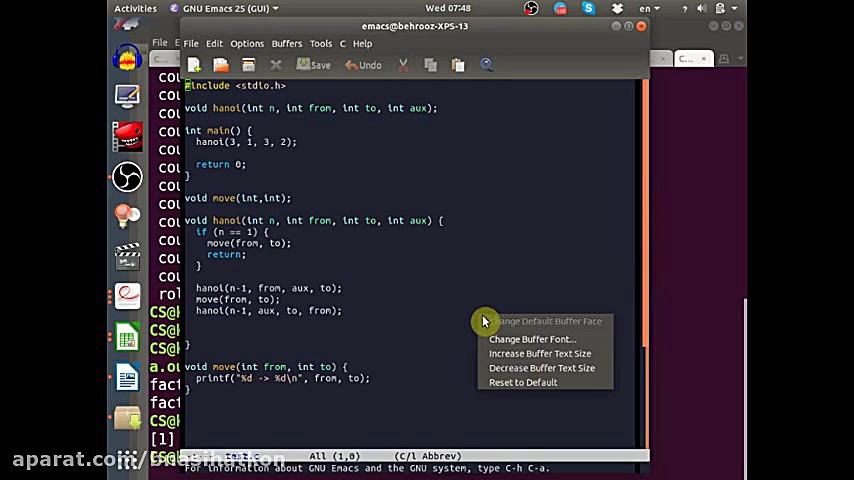The height and width of the screenshot is (480, 854).
Task: Click the printf line in move function
Action: pyautogui.click(x=283, y=378)
